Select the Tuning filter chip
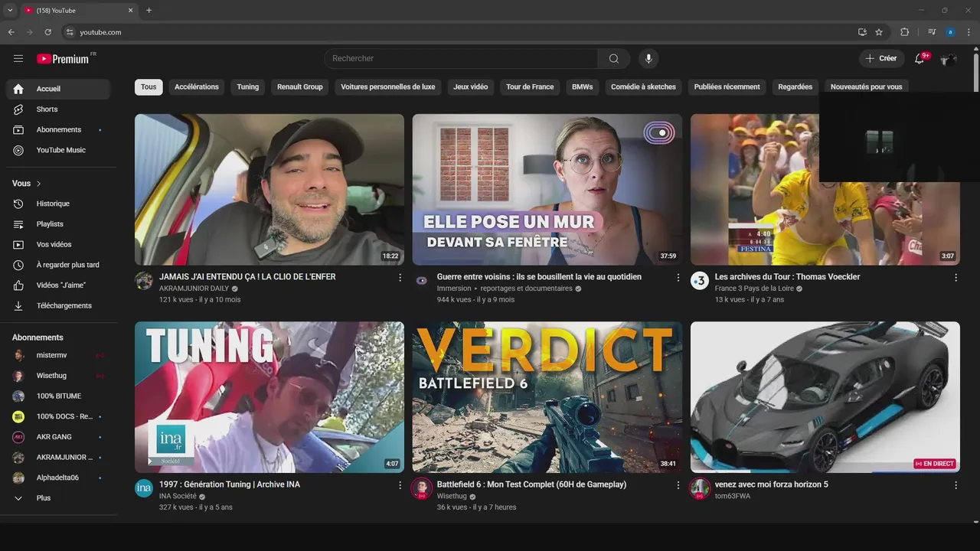This screenshot has height=551, width=980. point(248,87)
